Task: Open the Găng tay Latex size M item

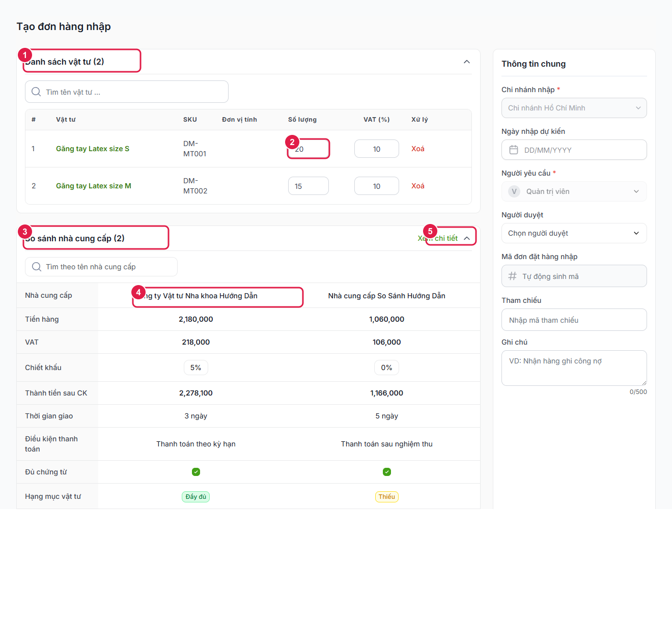Action: (x=94, y=186)
